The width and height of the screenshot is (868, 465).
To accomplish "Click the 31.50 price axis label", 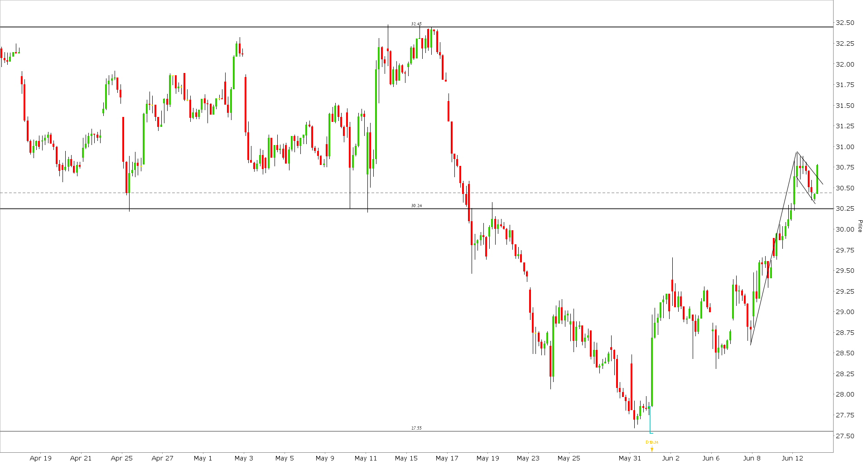I will click(845, 106).
